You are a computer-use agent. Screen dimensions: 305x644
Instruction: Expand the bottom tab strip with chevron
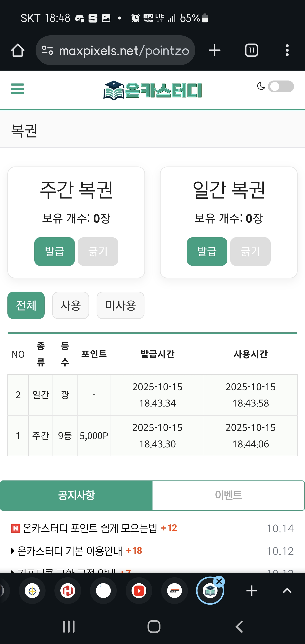tap(287, 591)
